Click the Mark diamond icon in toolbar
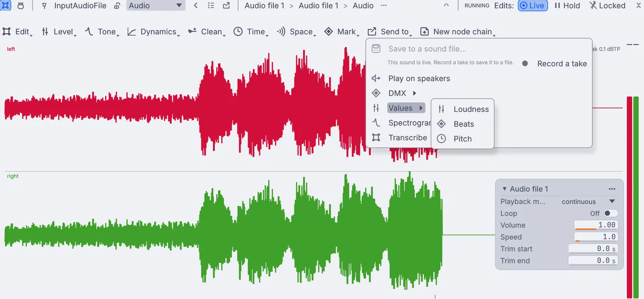Screen dimensions: 644x299 point(328,31)
